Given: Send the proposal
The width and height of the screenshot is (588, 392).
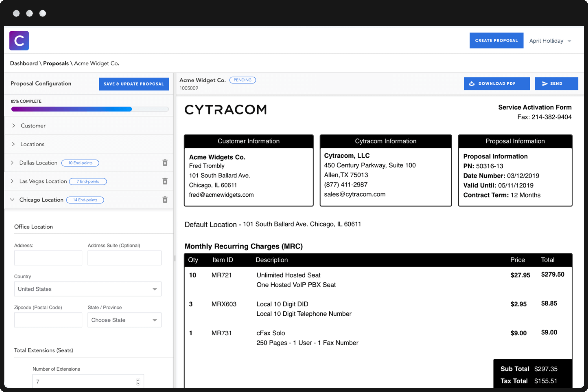Looking at the screenshot, I should pos(556,84).
